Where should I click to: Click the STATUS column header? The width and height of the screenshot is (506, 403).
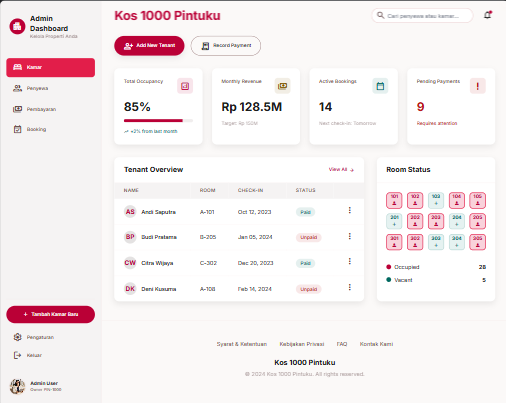point(305,190)
